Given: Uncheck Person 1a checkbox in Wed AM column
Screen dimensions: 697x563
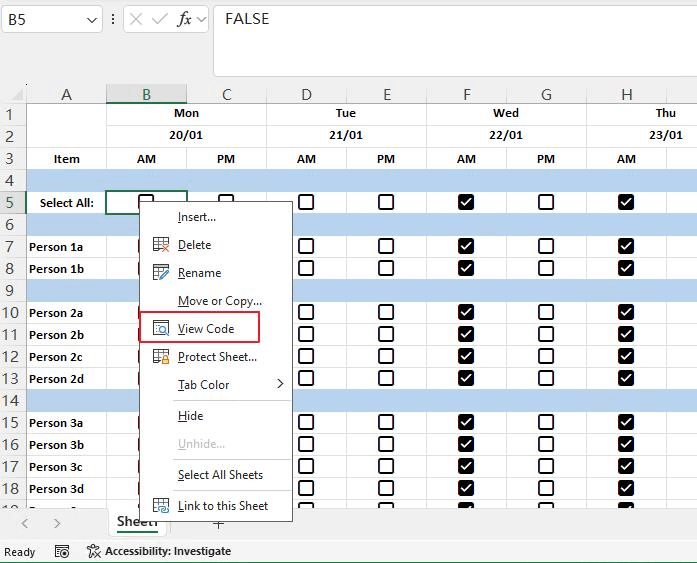Looking at the screenshot, I should 466,246.
